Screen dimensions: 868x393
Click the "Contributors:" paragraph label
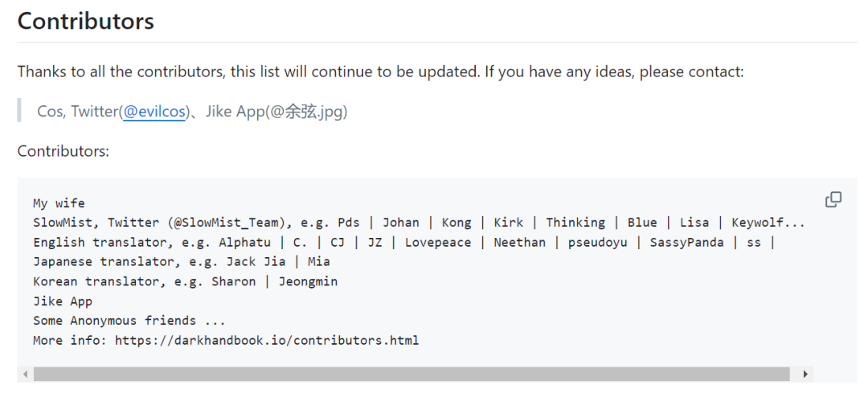tap(63, 151)
